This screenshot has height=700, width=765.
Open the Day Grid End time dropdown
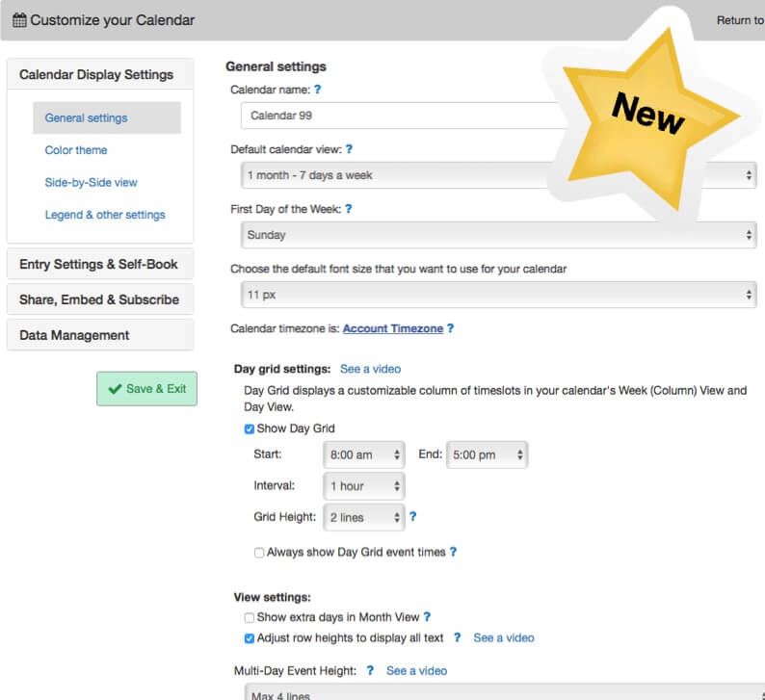[x=487, y=454]
